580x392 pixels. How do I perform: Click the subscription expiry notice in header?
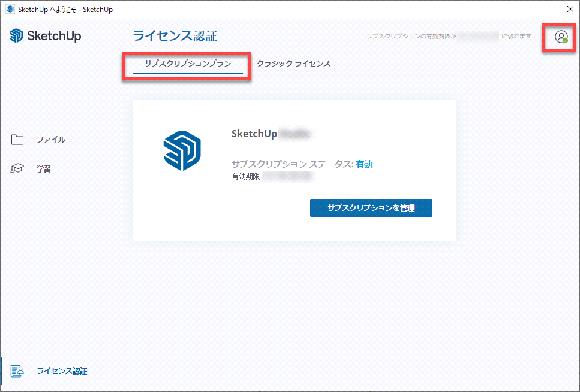(449, 37)
